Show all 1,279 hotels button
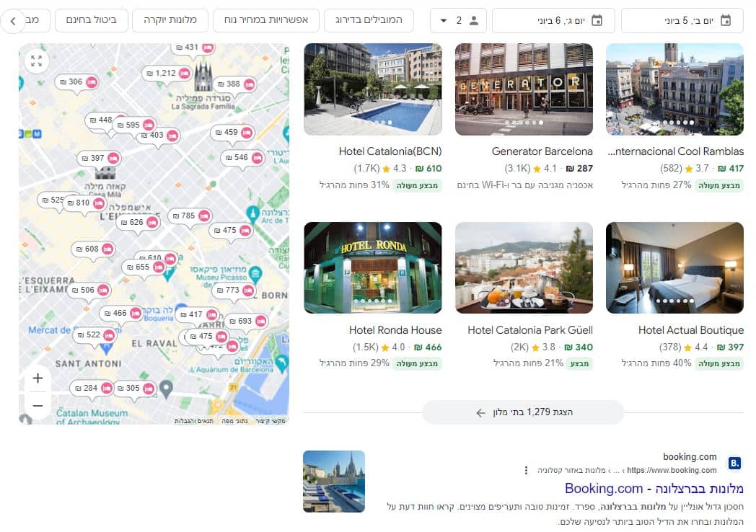 pyautogui.click(x=523, y=412)
